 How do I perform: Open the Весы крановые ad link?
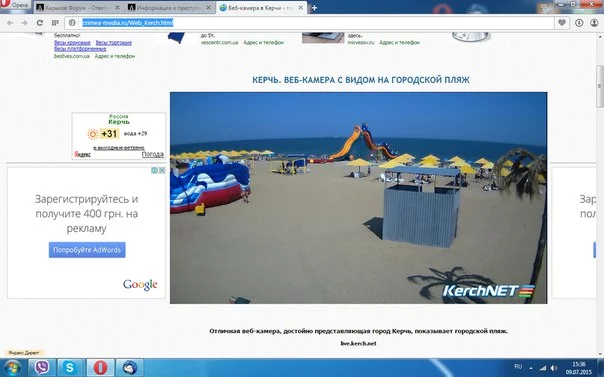point(72,43)
